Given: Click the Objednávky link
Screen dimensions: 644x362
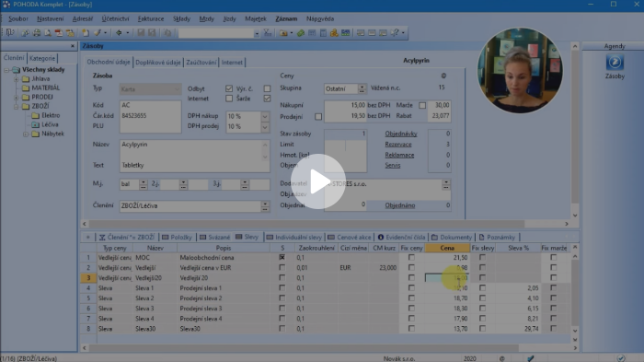Looking at the screenshot, I should [x=401, y=134].
